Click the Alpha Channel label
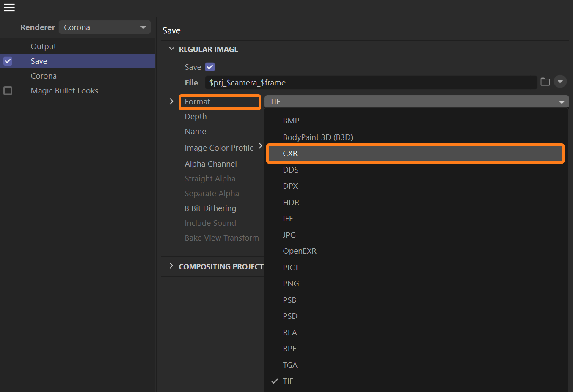573x392 pixels. tap(211, 164)
